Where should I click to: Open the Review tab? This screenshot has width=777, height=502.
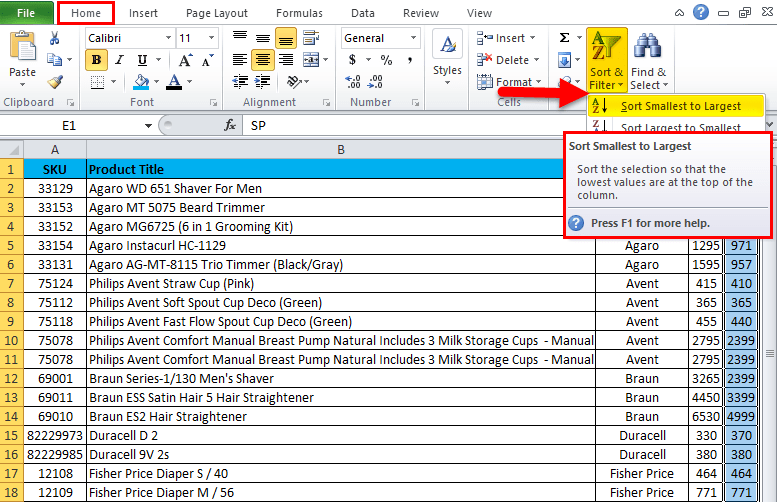pos(421,13)
